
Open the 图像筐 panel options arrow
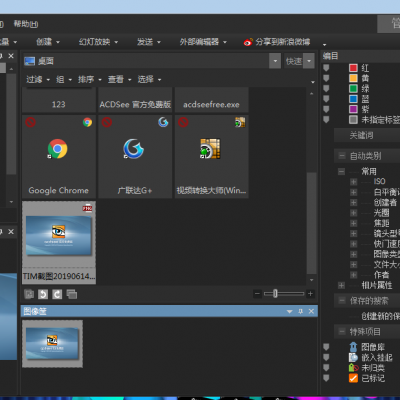(289, 312)
